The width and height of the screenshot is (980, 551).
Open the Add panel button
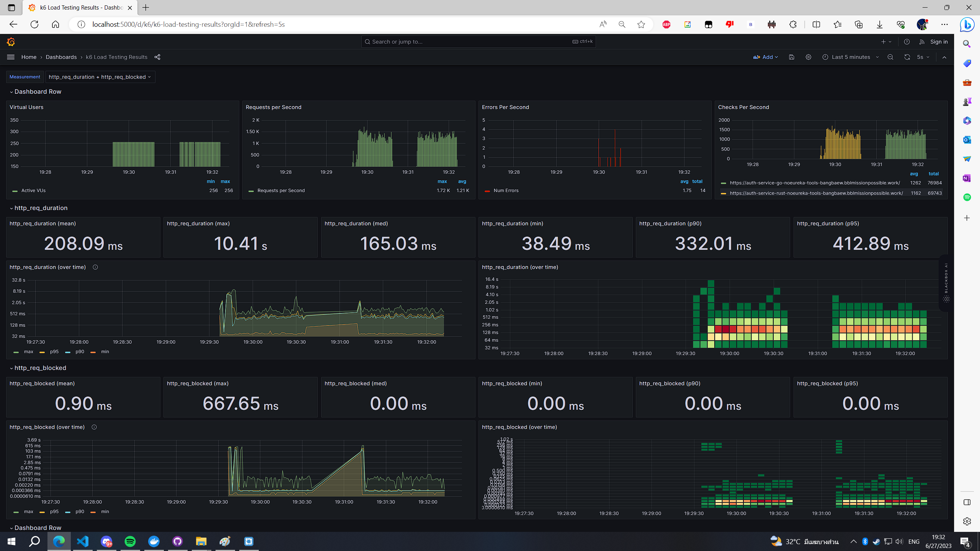pyautogui.click(x=766, y=57)
